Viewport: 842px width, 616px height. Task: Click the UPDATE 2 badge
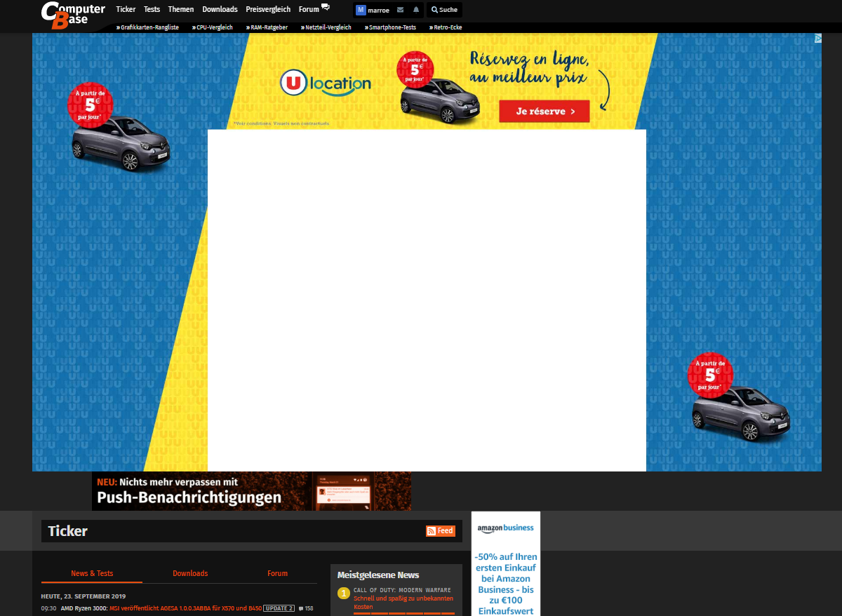pyautogui.click(x=279, y=608)
